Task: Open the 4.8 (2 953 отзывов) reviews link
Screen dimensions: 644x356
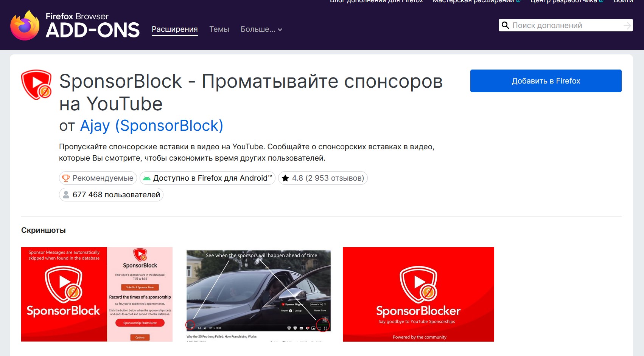Action: coord(323,178)
